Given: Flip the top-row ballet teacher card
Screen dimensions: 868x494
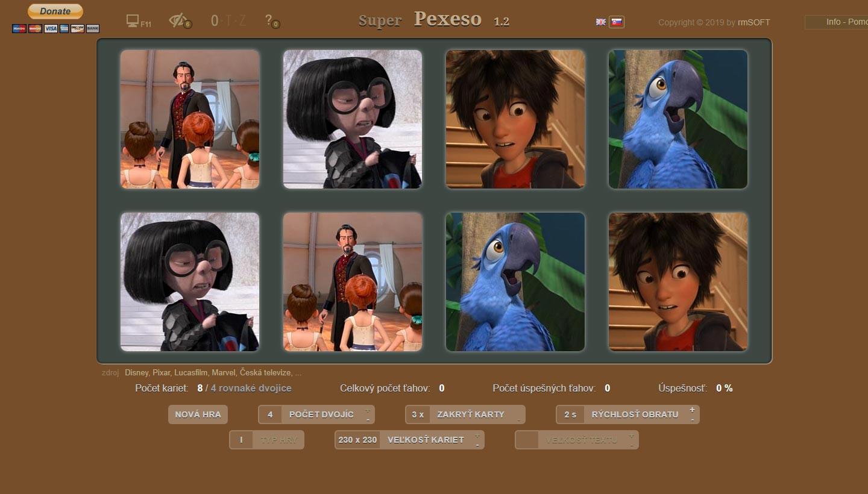Looking at the screenshot, I should 190,119.
